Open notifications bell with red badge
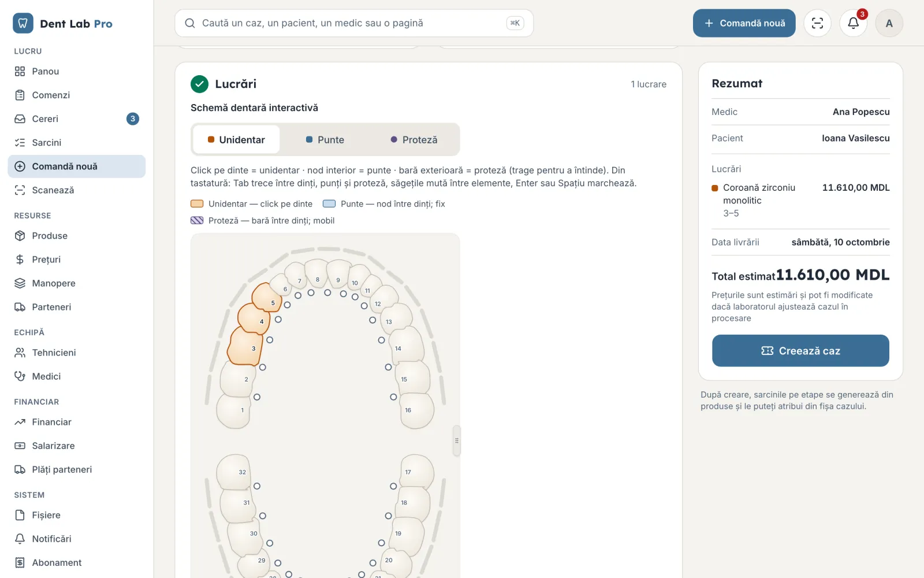The height and width of the screenshot is (578, 924). [853, 23]
